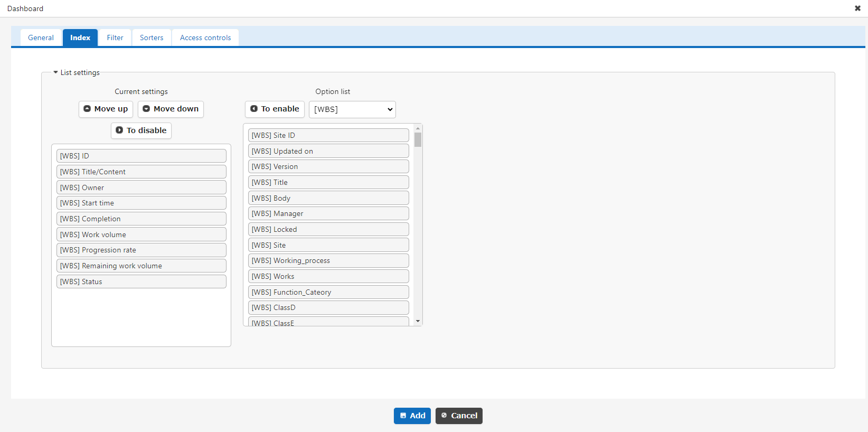Click the option list scrollbar up arrow
This screenshot has height=432, width=868.
tap(418, 128)
